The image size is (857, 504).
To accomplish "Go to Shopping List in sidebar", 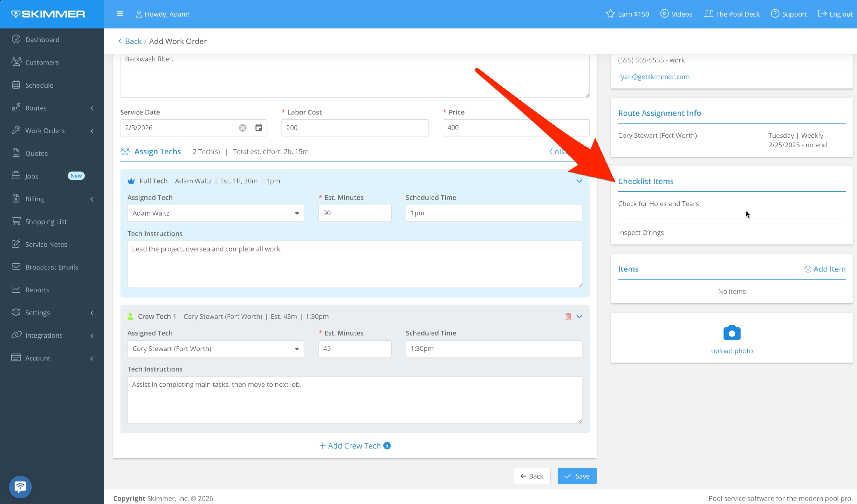I will [46, 222].
